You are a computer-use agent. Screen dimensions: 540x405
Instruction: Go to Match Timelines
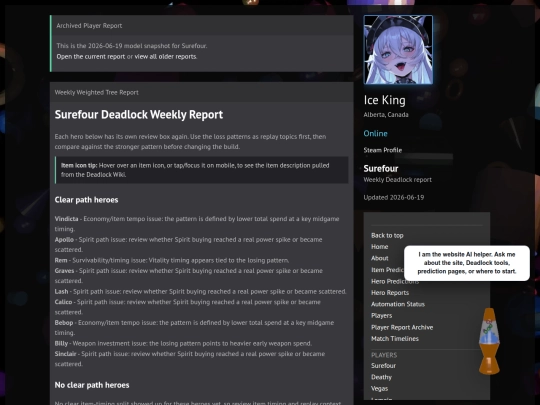point(395,339)
